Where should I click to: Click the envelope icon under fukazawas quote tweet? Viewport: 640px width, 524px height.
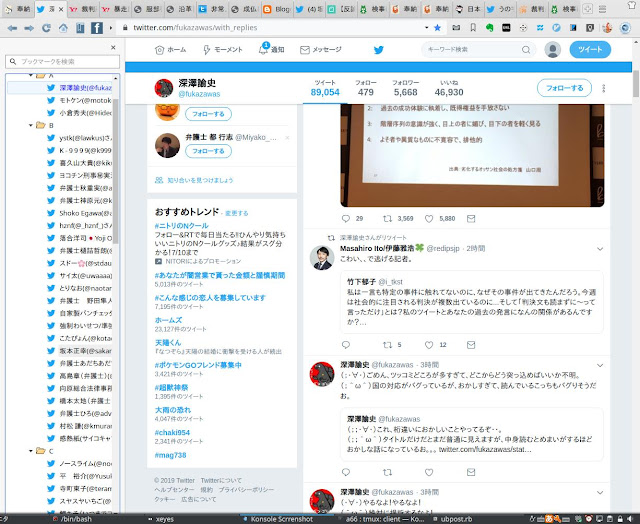pos(471,472)
